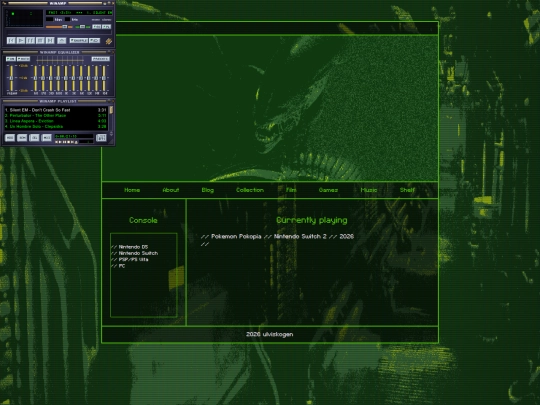Open the playlist ADD menu button
Image resolution: width=540 pixels, height=405 pixels.
coord(10,138)
